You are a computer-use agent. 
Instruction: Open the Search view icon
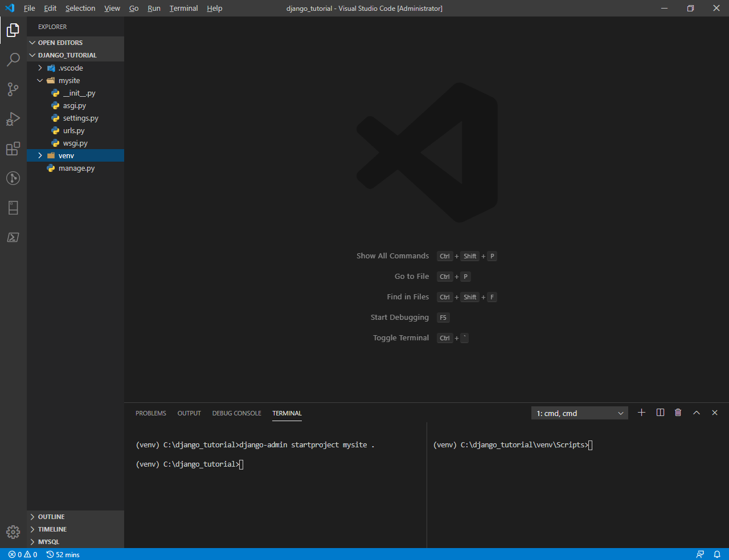pyautogui.click(x=13, y=60)
